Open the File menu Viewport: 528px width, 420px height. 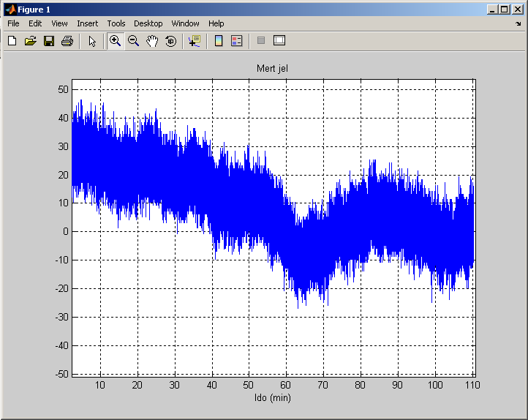click(13, 23)
